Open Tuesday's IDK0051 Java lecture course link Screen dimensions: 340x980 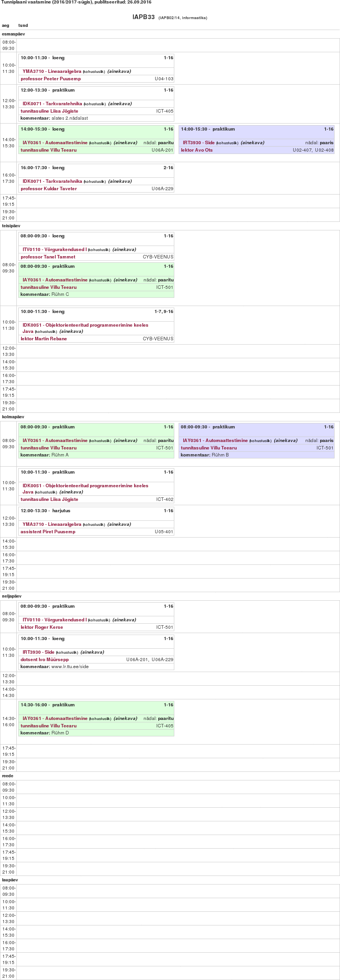pyautogui.click(x=85, y=325)
